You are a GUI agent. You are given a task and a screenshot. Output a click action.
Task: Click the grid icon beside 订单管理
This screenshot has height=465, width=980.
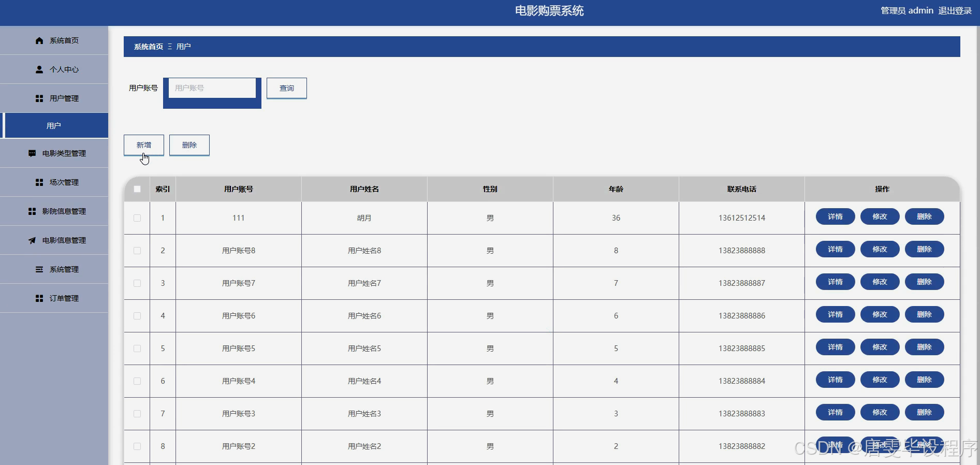(39, 298)
